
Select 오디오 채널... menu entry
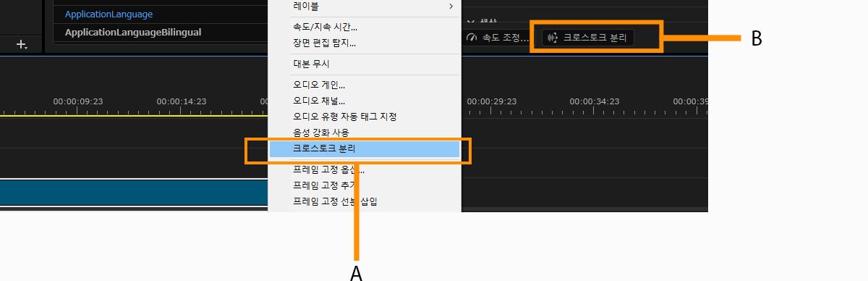364,101
